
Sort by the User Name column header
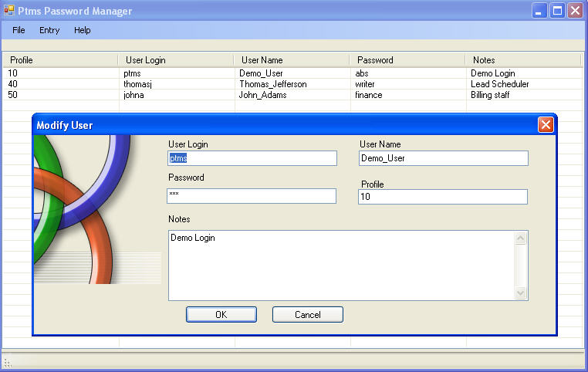coord(292,60)
